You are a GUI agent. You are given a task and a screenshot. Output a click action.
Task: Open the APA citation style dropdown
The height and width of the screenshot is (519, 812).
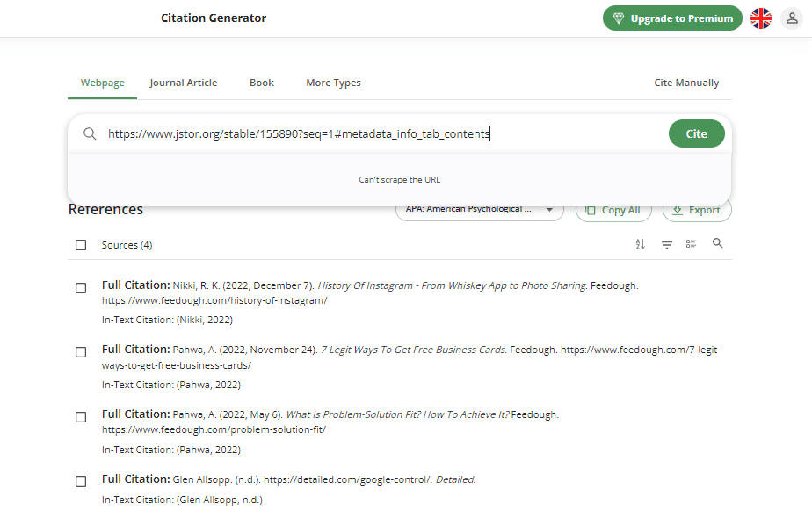click(x=479, y=209)
